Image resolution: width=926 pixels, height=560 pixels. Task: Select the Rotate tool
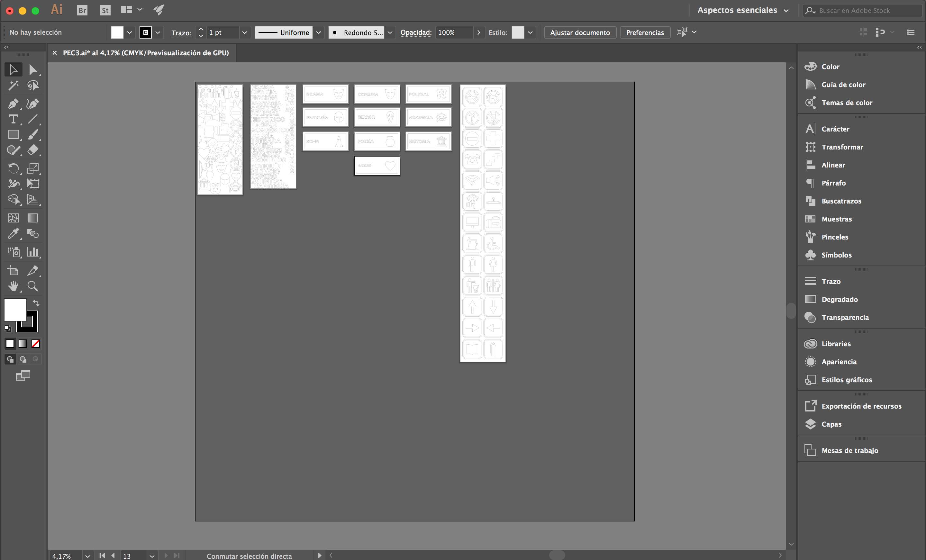point(13,168)
